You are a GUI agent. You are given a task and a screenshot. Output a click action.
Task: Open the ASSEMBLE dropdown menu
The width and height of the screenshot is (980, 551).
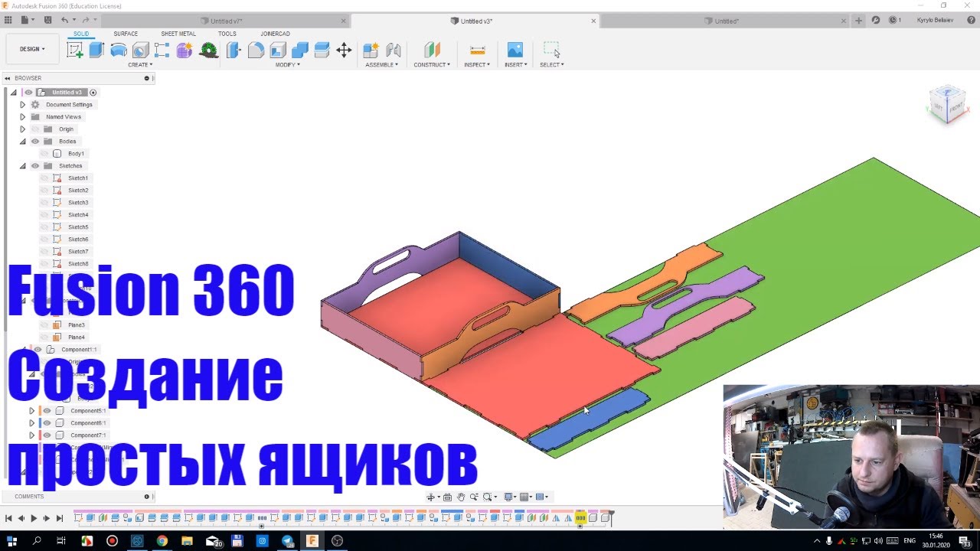382,65
